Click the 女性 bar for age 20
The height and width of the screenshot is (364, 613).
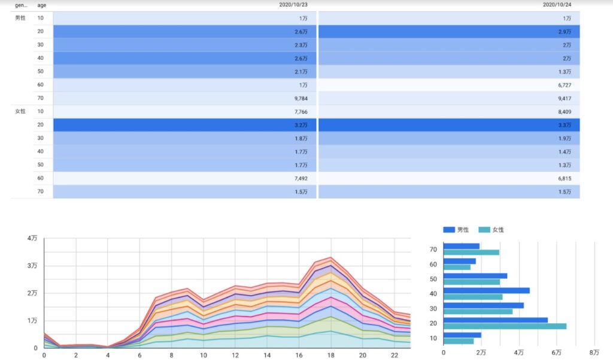[x=505, y=326]
